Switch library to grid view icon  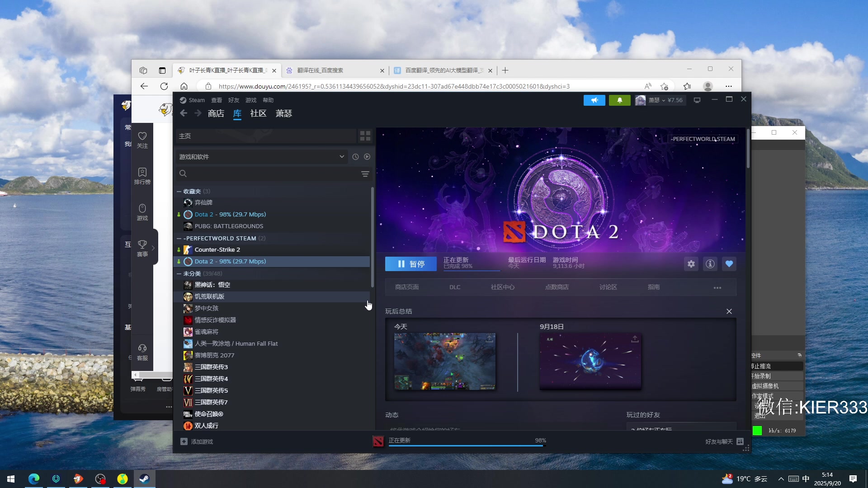[365, 136]
